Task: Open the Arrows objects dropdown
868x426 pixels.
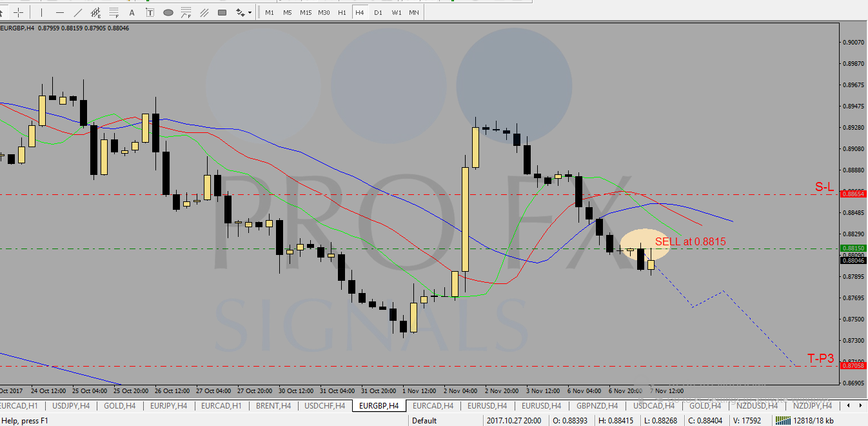Action: click(x=244, y=12)
